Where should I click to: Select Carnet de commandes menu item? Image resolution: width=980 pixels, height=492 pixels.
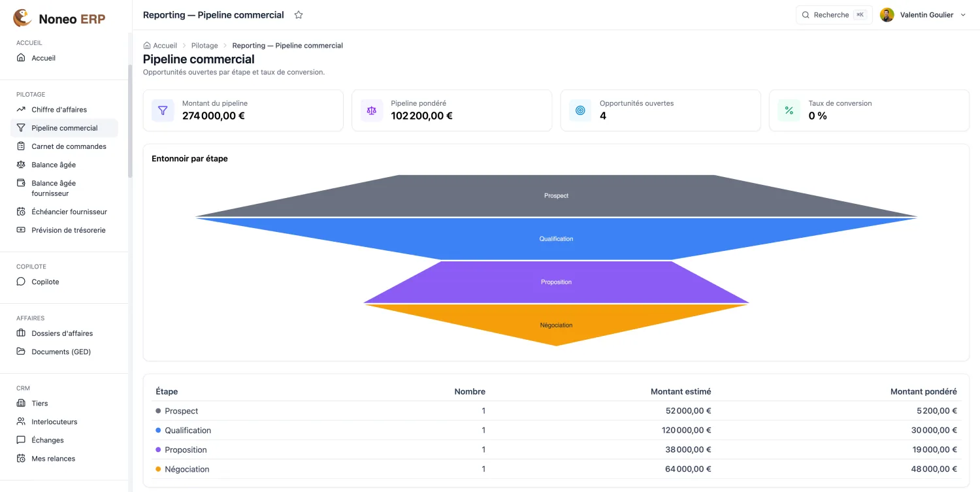click(64, 146)
